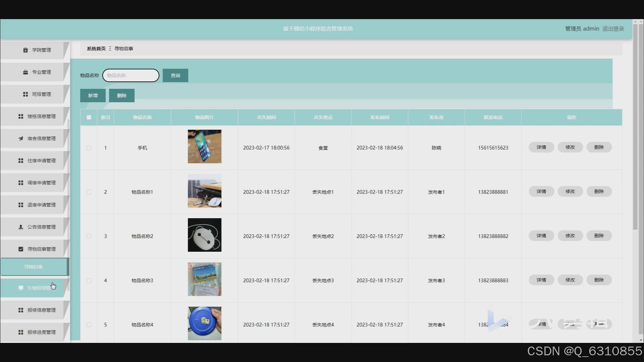Expand the 住宿申请管理 menu section
Viewport: 644px width, 362px height.
[41, 161]
